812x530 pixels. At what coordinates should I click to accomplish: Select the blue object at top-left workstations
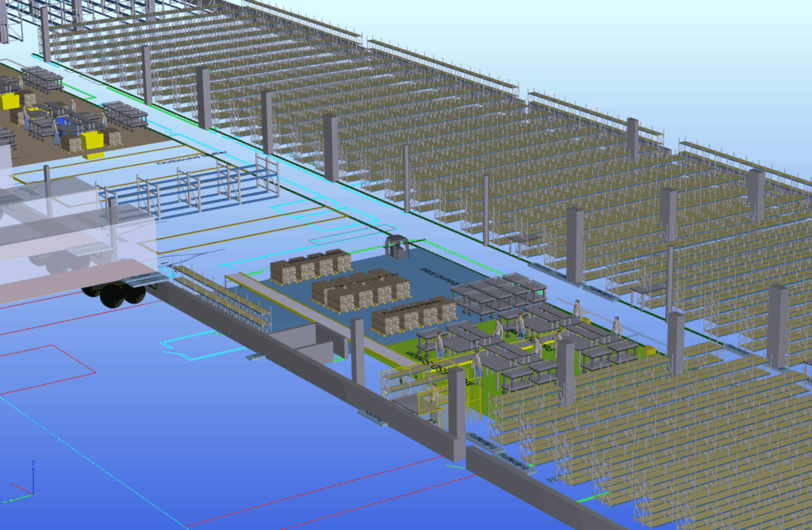60,125
